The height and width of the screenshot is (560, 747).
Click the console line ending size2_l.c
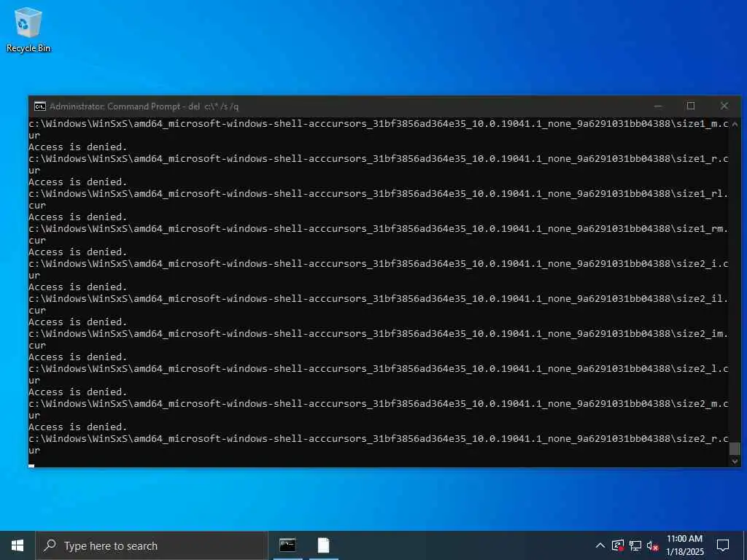[379, 368]
